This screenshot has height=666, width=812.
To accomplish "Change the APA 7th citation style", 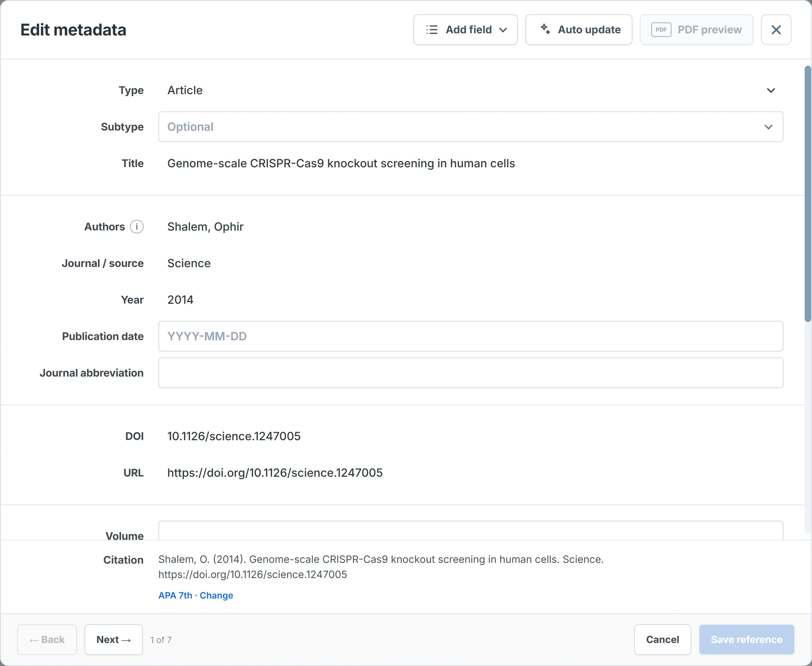I will click(196, 595).
